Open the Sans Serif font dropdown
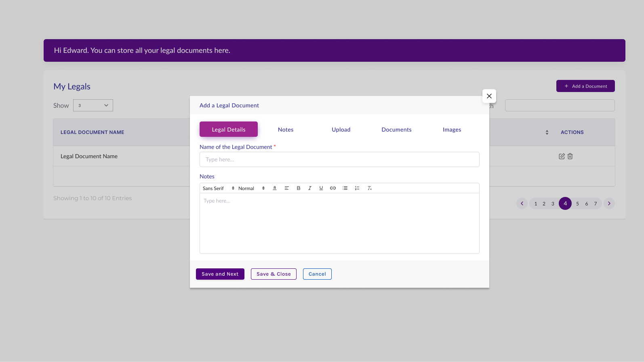This screenshot has width=644, height=362. pos(218,188)
